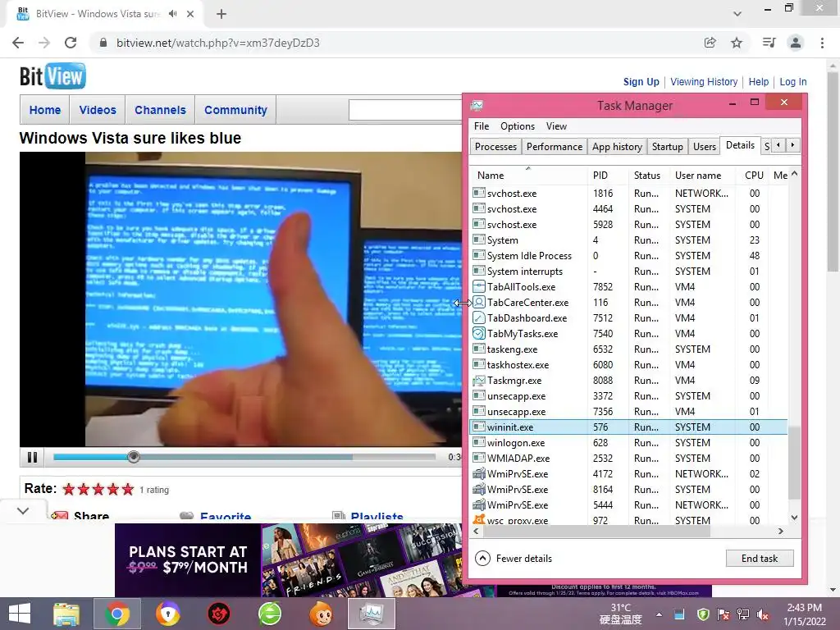
Task: Click the Task Manager vertical scrollbar down arrow
Action: (x=794, y=518)
